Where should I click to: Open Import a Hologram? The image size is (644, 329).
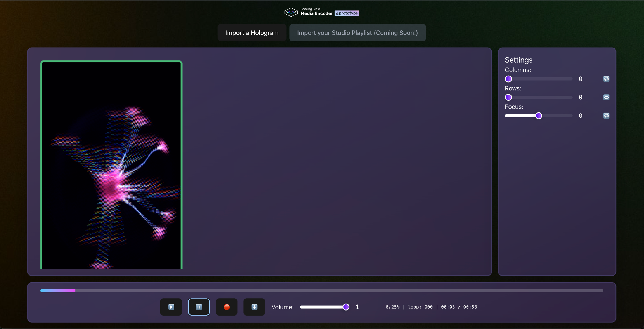(x=252, y=33)
